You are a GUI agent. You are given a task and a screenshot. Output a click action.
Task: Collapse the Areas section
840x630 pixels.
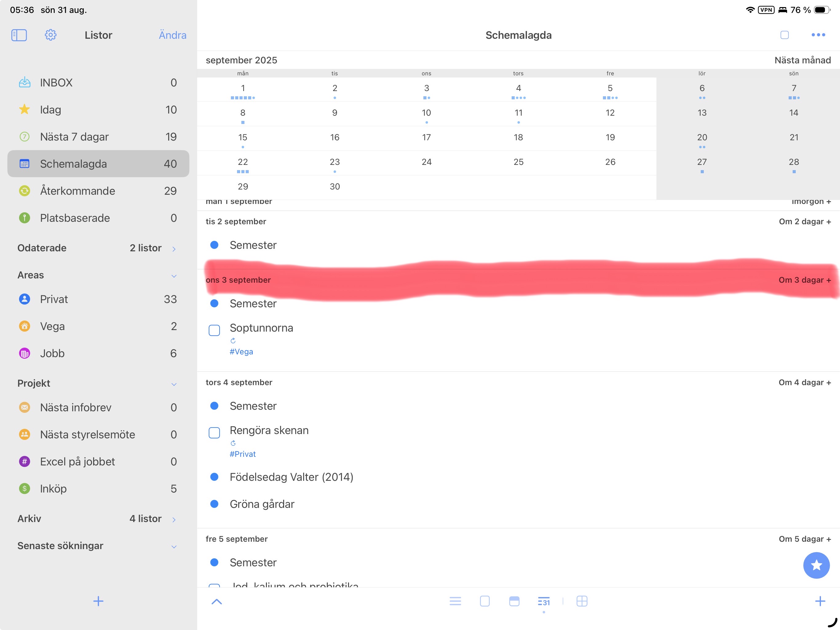pyautogui.click(x=174, y=276)
